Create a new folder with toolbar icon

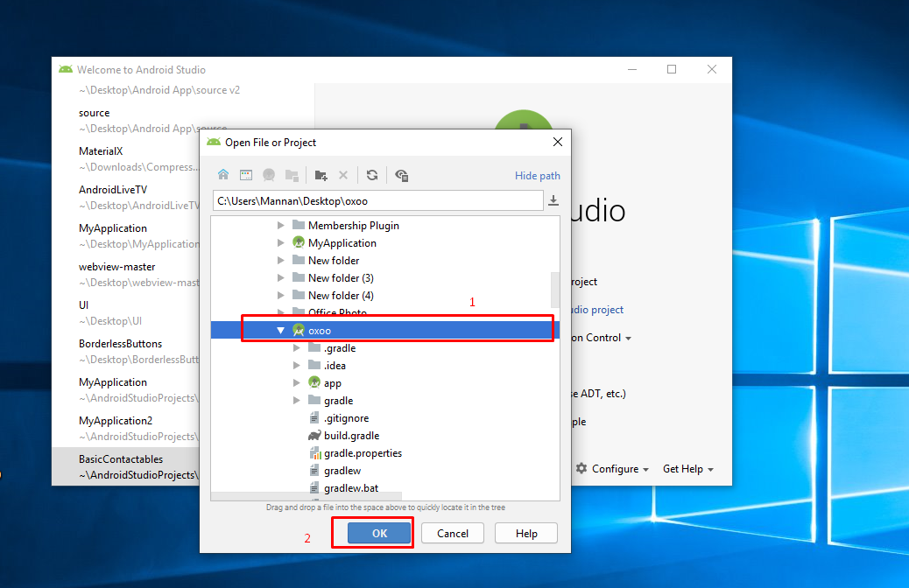tap(321, 175)
